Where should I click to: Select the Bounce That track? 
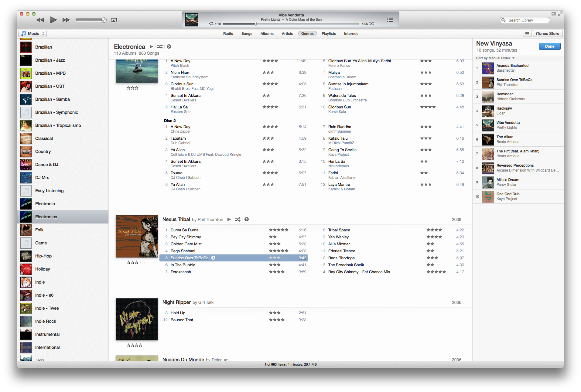pyautogui.click(x=234, y=320)
